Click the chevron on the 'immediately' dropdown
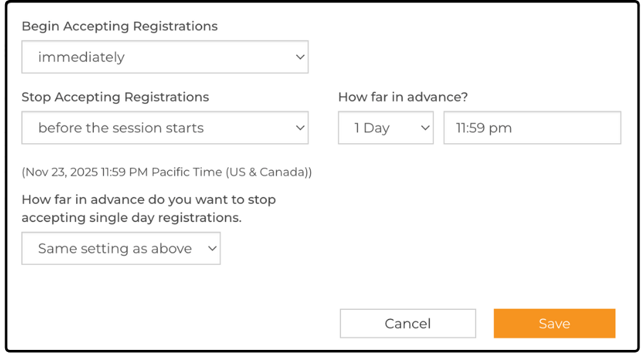The image size is (644, 357). 300,57
